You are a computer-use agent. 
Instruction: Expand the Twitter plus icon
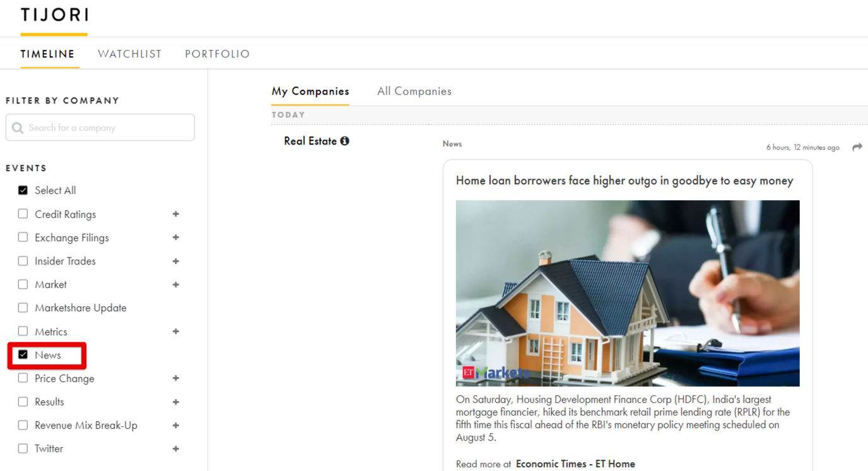click(x=176, y=448)
